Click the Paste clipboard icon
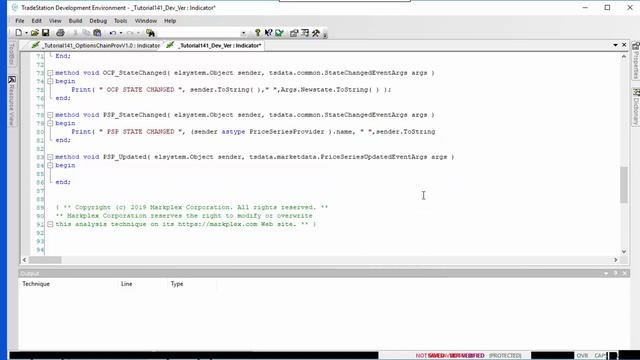Screen dimensions: 640x360 [97, 33]
